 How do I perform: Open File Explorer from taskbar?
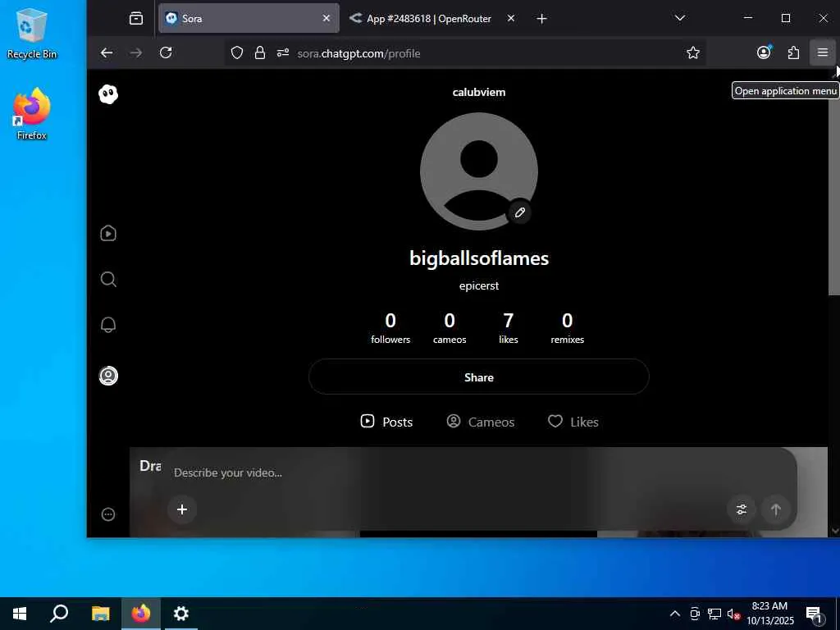pos(100,614)
